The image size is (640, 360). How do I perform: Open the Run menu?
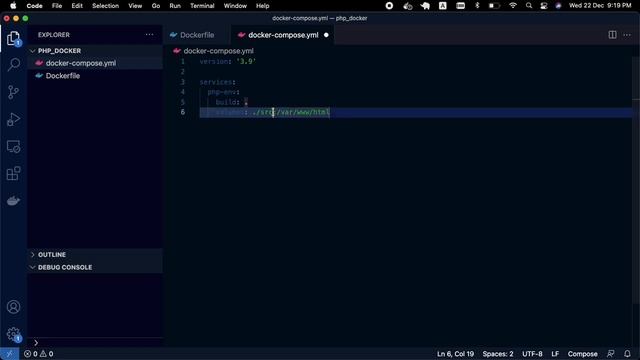click(175, 6)
